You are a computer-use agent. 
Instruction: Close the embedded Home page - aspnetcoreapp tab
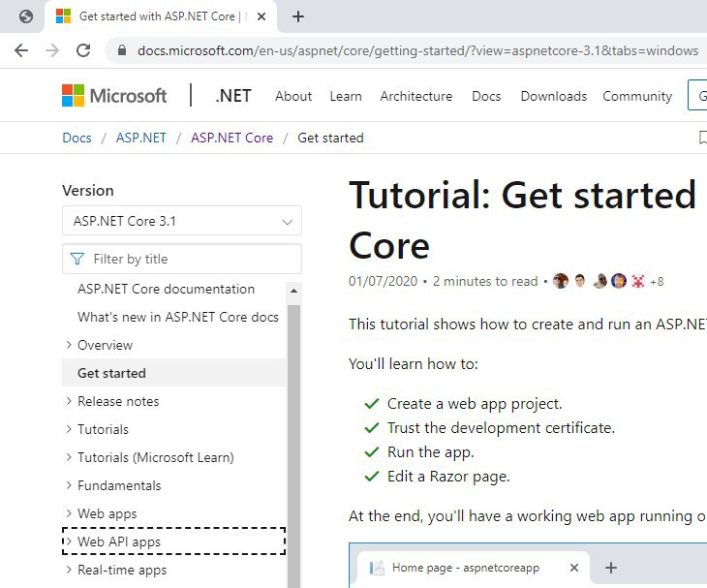click(574, 568)
